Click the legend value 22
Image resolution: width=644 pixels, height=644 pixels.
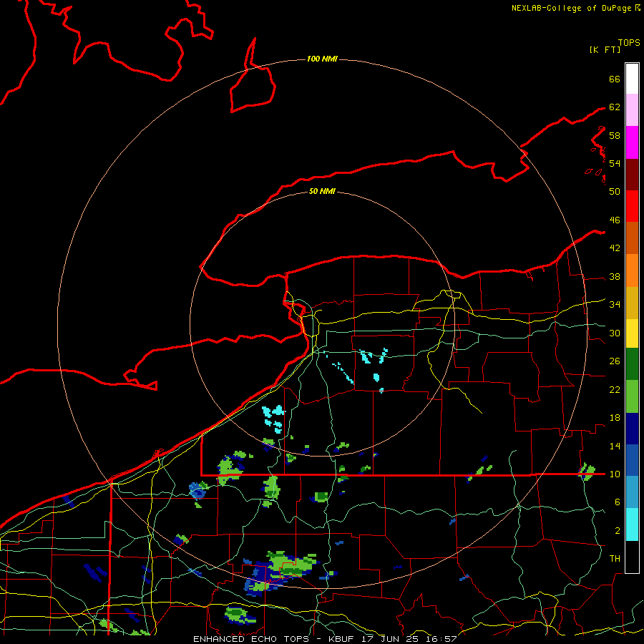click(615, 389)
